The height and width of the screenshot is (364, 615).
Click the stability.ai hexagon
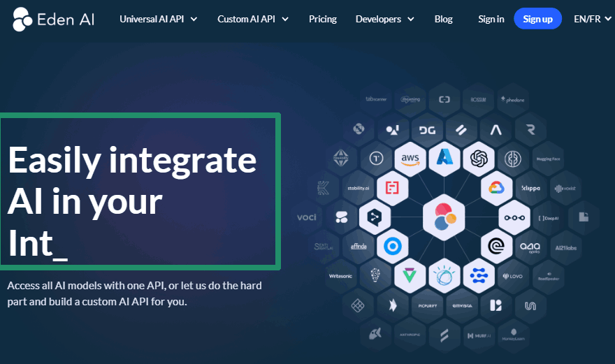(x=358, y=188)
